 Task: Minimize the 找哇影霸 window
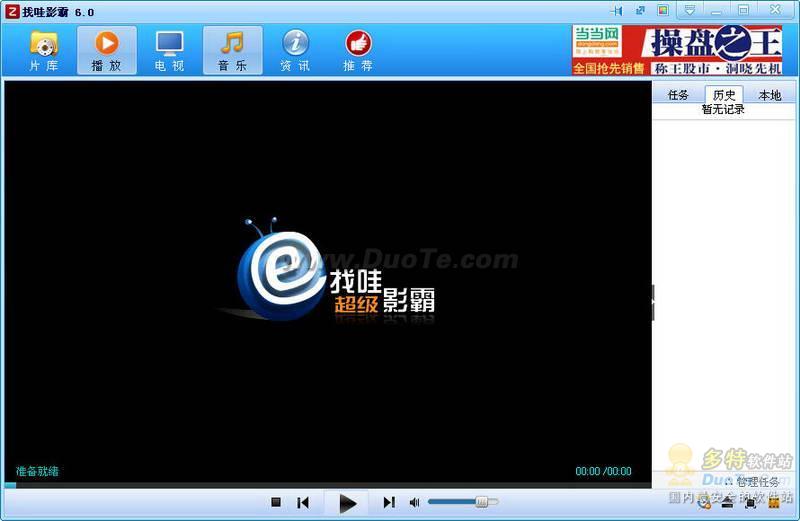pos(716,11)
